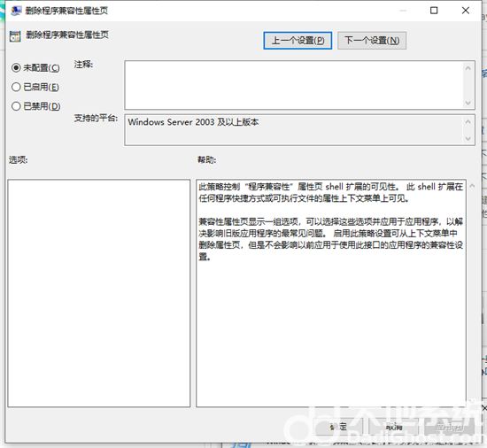Click the help paragraph starting 兼容性属性页显示
487x448 pixels.
331,239
